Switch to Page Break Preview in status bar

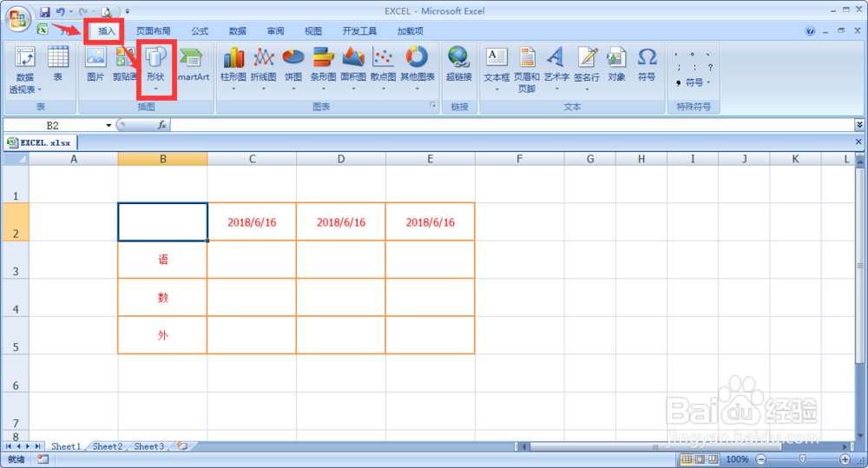click(x=713, y=459)
